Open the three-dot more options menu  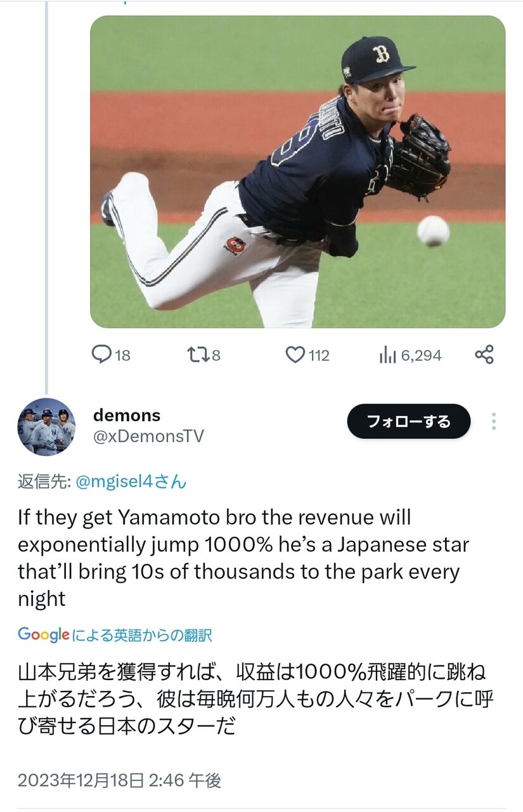pyautogui.click(x=493, y=421)
